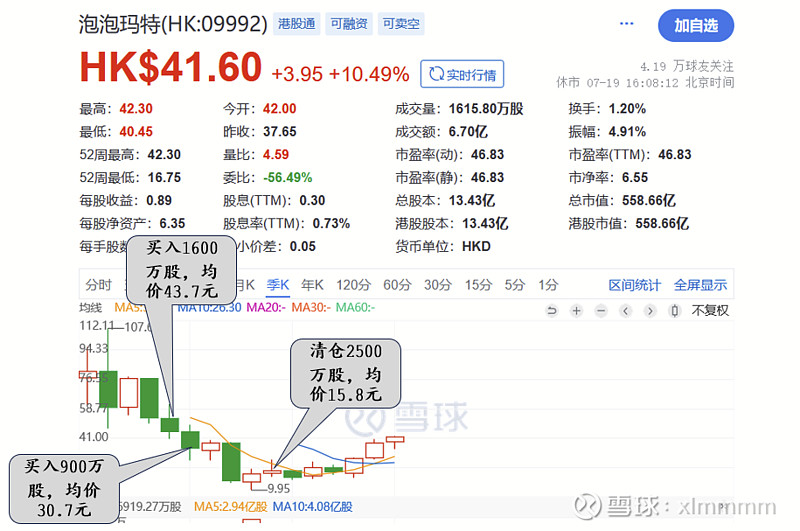The height and width of the screenshot is (531, 800).
Task: Click the refresh icon in 实时行情 button
Action: click(436, 74)
